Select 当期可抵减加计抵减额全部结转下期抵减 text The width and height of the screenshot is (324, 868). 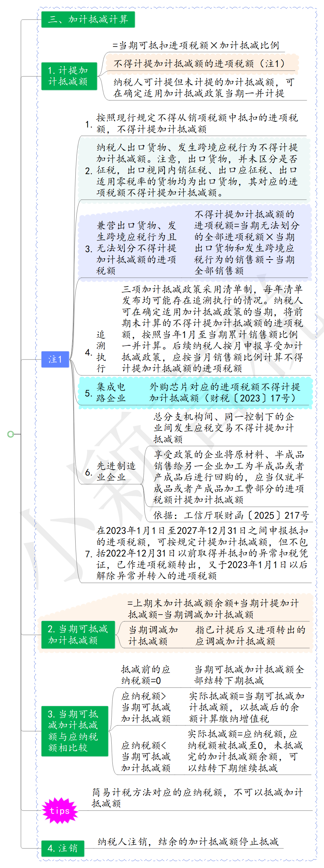[x=249, y=675]
